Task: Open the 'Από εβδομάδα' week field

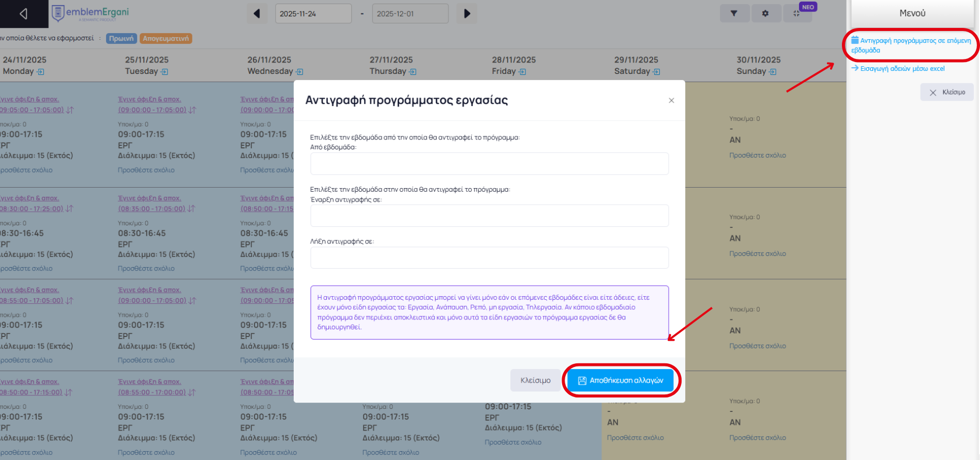Action: 489,164
